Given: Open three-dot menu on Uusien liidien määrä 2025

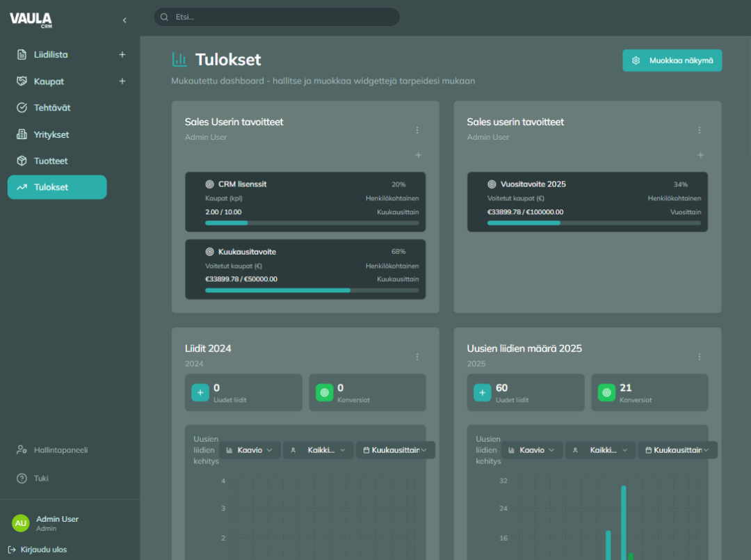Looking at the screenshot, I should coord(700,357).
